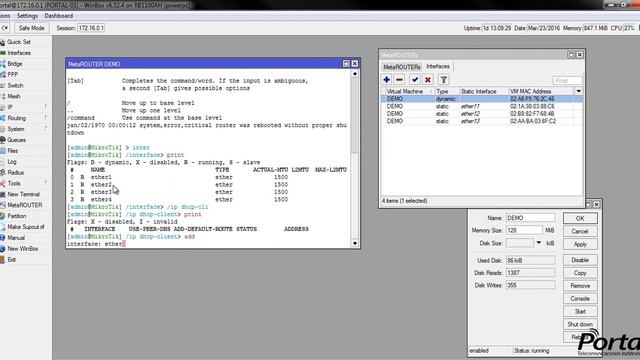Sort by Type column header
640x360 pixels.
pos(446,91)
